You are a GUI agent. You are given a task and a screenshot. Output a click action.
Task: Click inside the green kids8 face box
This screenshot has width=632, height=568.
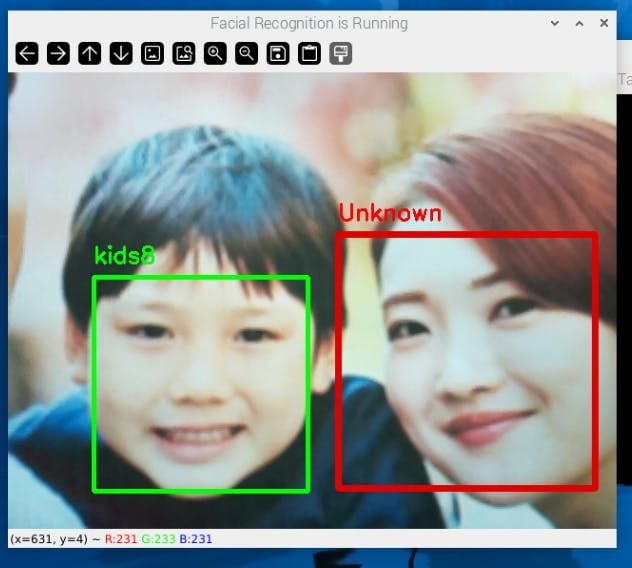click(x=201, y=384)
